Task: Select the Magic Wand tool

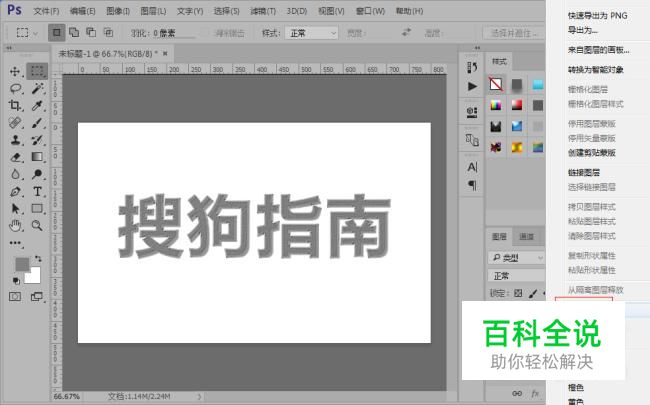Action: (x=37, y=88)
